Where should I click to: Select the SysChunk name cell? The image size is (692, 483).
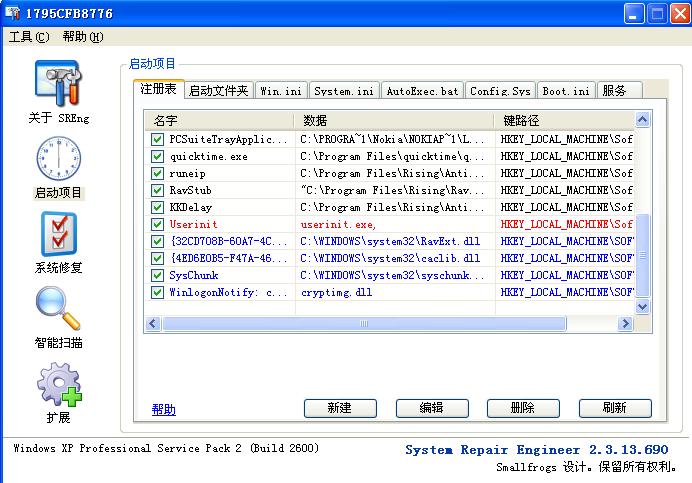tap(194, 275)
